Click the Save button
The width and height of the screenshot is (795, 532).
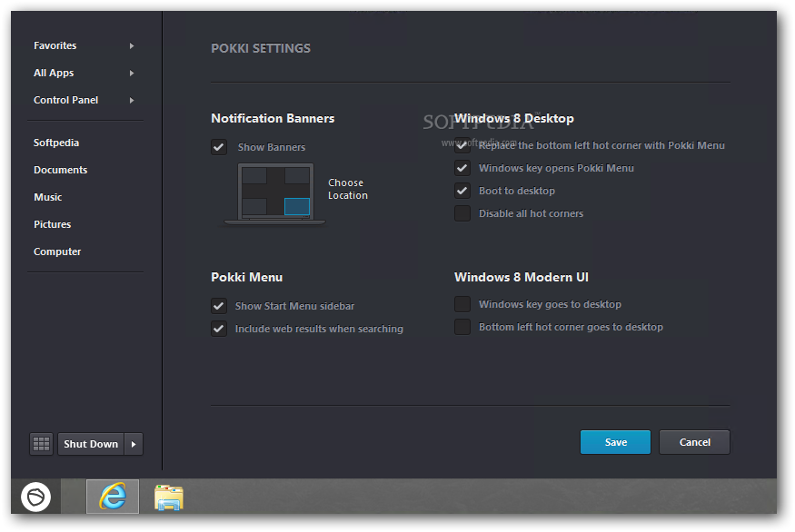[615, 442]
